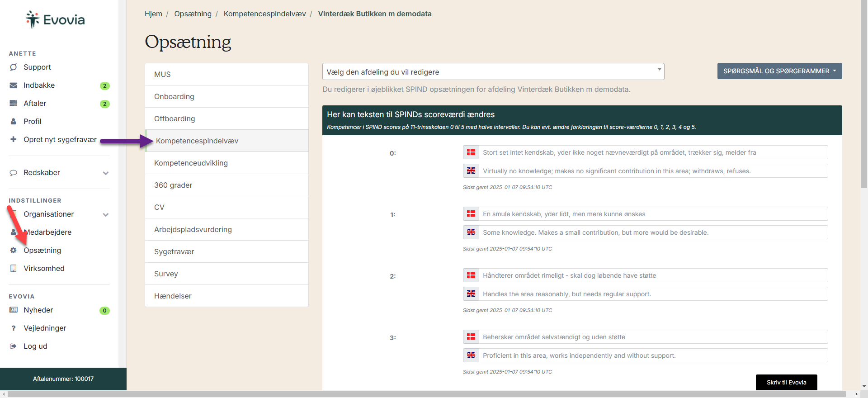This screenshot has width=868, height=398.
Task: Select the MUS setup tab
Action: 226,74
